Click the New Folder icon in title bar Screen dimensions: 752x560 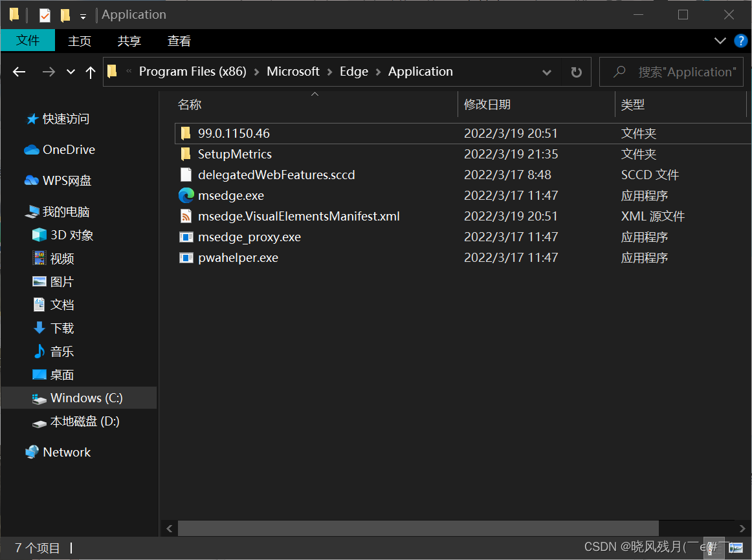coord(65,16)
